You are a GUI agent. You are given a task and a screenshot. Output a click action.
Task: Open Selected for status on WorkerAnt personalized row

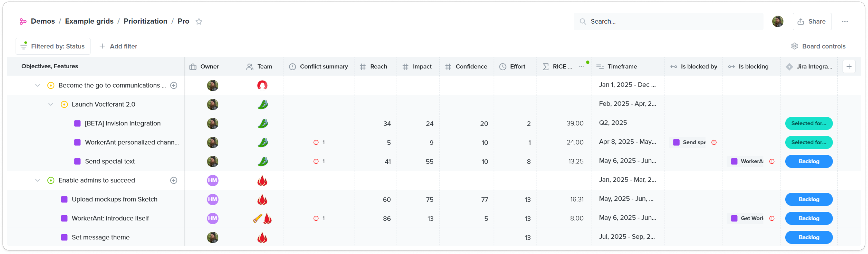coord(808,142)
